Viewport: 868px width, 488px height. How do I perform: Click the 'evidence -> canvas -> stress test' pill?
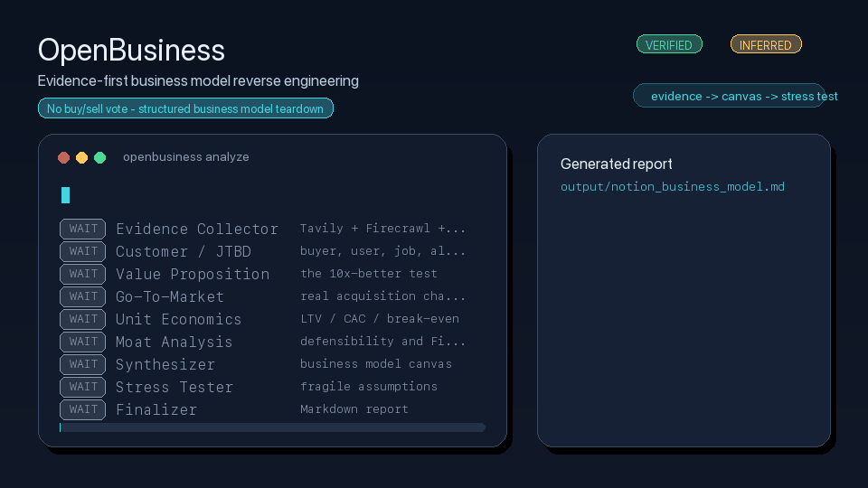tap(729, 96)
